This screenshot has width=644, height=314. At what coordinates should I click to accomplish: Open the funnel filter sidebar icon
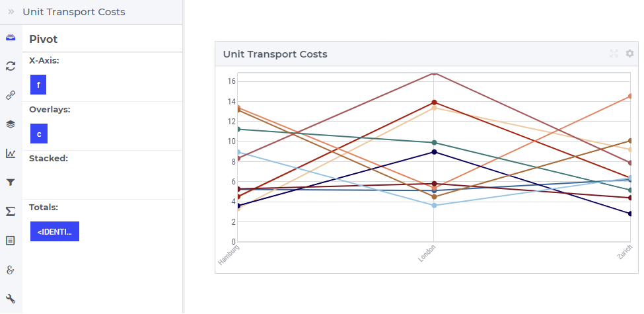(11, 182)
